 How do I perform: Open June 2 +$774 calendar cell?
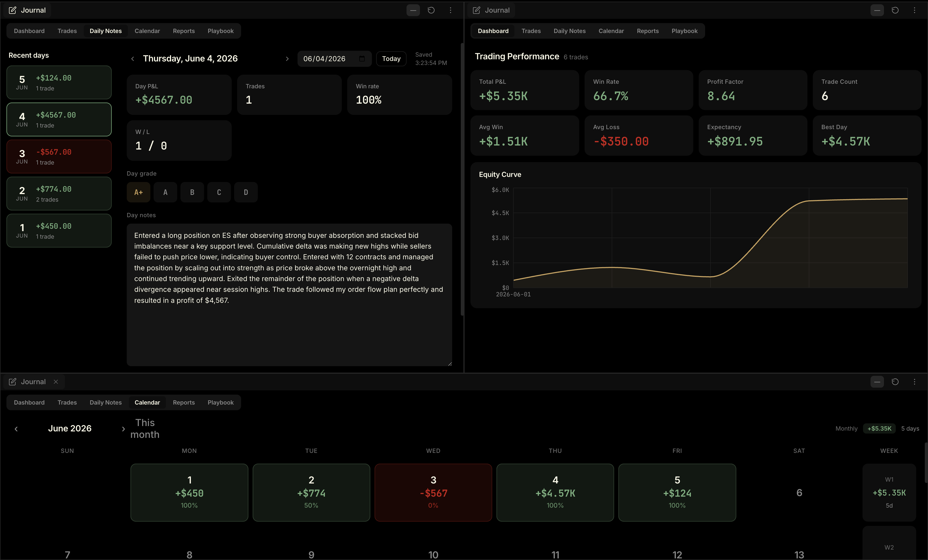click(x=311, y=493)
